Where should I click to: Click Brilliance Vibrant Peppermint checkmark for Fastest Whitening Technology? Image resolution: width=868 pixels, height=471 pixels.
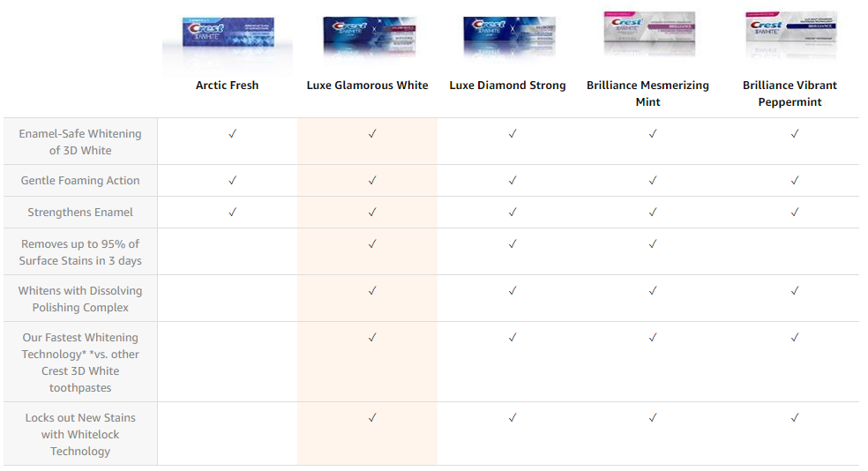[795, 337]
